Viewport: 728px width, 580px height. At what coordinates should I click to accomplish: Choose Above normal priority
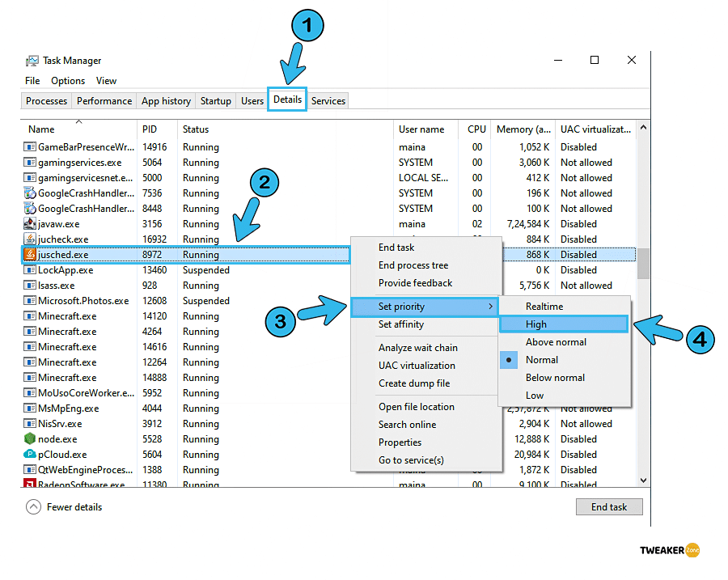(565, 342)
